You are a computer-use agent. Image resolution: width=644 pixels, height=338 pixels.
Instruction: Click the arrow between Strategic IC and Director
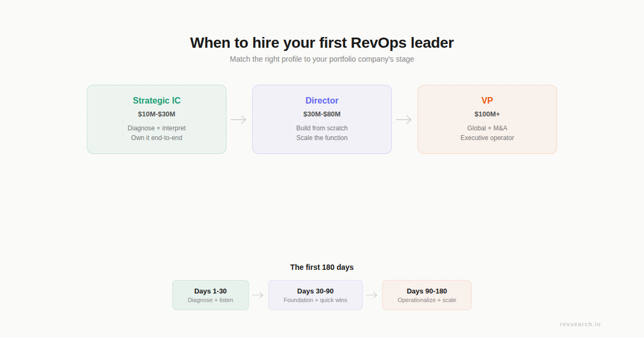coord(239,119)
